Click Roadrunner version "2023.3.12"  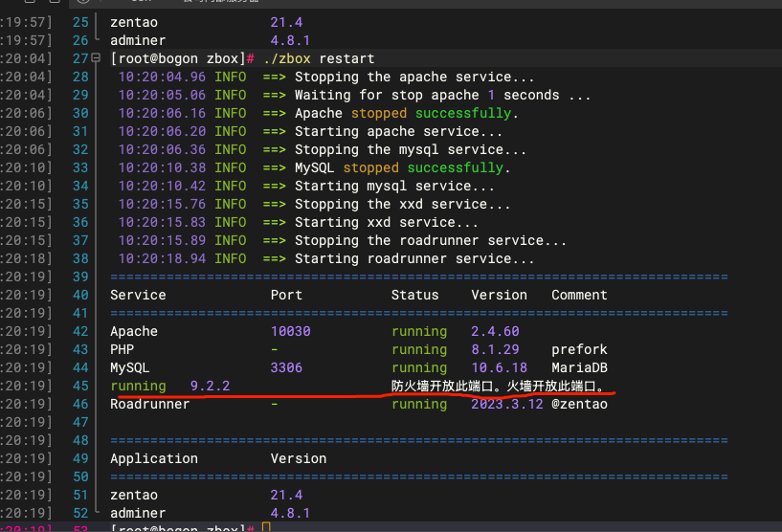507,405
